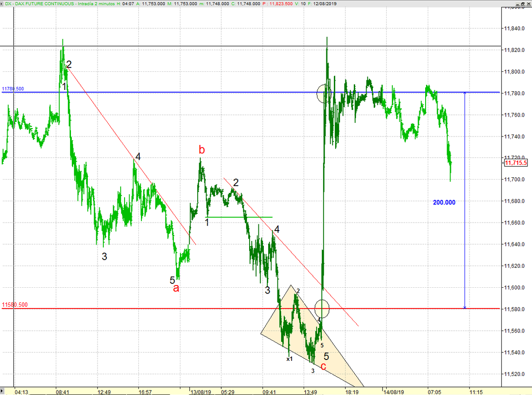The image size is (532, 395).
Task: Click the 'x1' label under the wedge
Action: tap(289, 359)
